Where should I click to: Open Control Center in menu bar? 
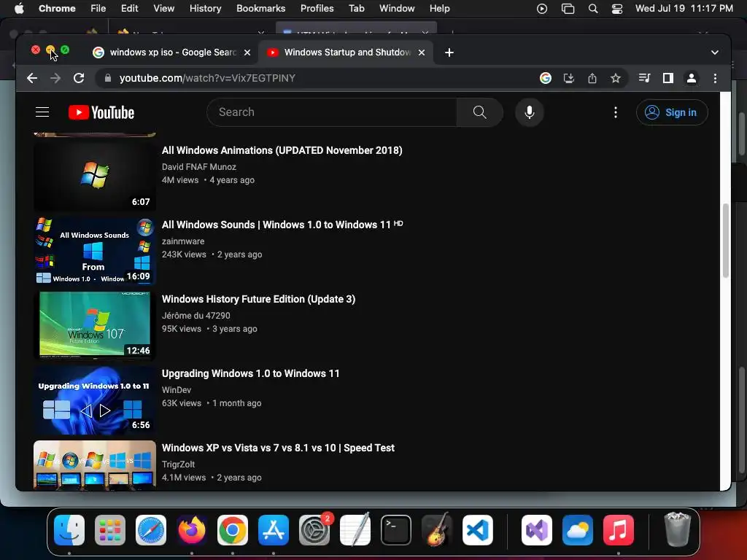[617, 8]
